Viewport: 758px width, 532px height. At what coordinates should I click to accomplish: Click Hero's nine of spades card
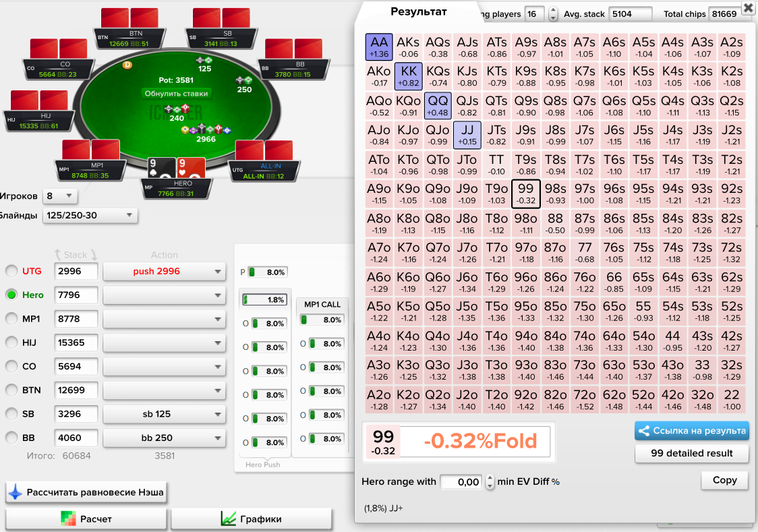tap(161, 168)
